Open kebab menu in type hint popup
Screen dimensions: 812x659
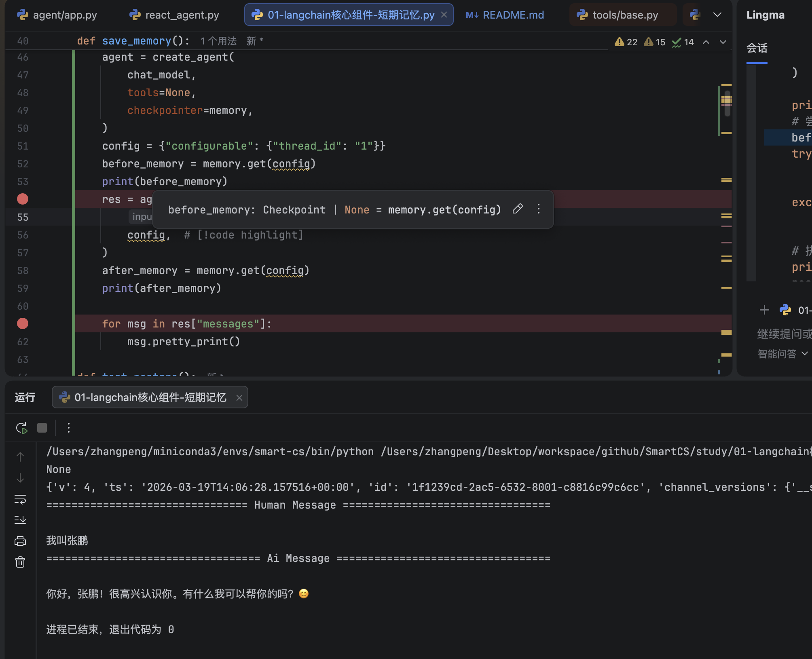[539, 209]
